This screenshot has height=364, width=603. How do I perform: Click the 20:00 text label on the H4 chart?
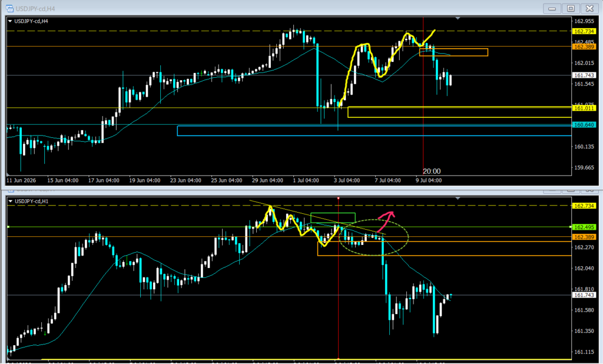[x=432, y=171]
